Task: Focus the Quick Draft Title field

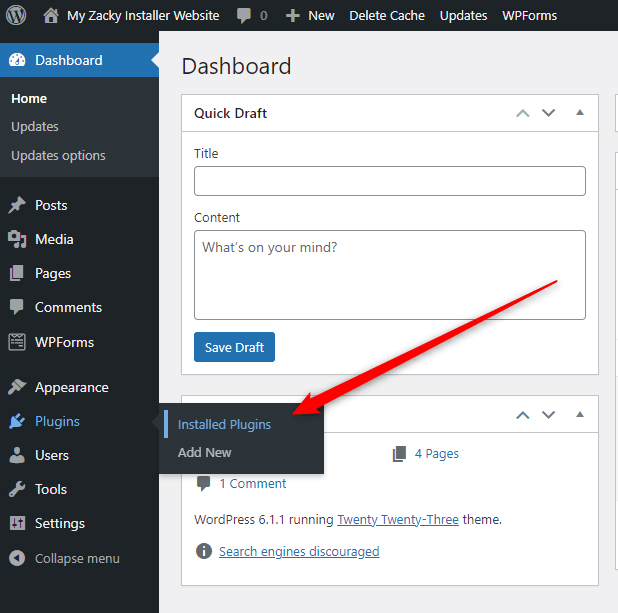Action: pyautogui.click(x=390, y=181)
